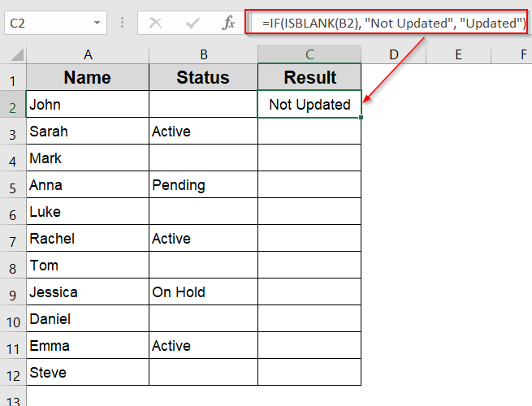Click the Select All corner triangle

click(x=17, y=54)
